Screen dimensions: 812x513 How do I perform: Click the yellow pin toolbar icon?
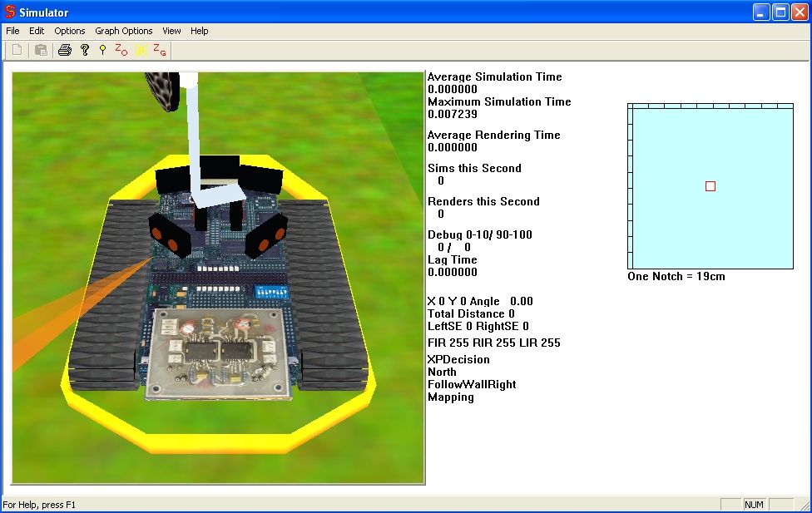[x=102, y=51]
